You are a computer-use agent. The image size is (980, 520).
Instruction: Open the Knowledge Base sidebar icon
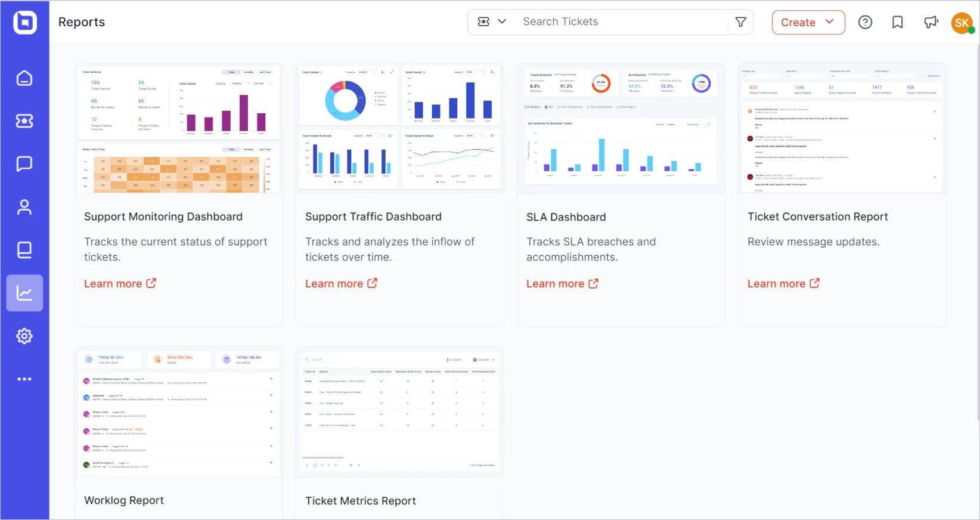(24, 250)
